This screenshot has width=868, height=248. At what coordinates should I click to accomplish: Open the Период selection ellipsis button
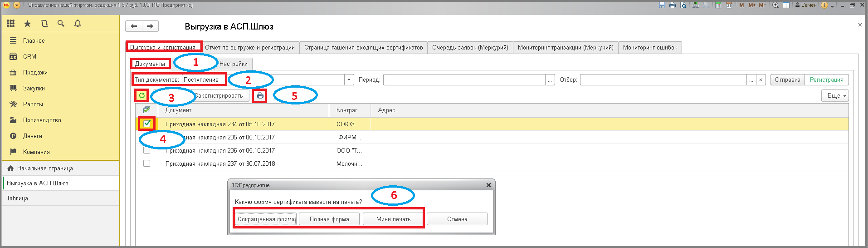pyautogui.click(x=550, y=79)
